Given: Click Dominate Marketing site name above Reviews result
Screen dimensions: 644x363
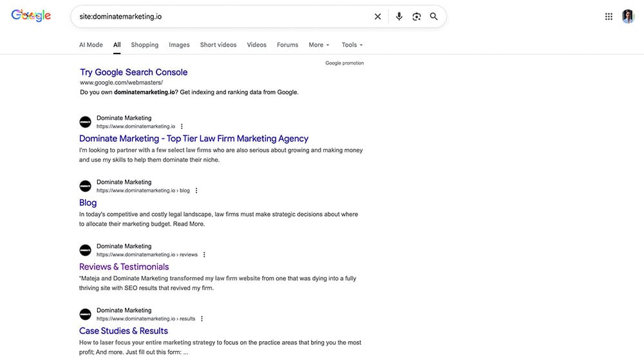Looking at the screenshot, I should (x=124, y=246).
